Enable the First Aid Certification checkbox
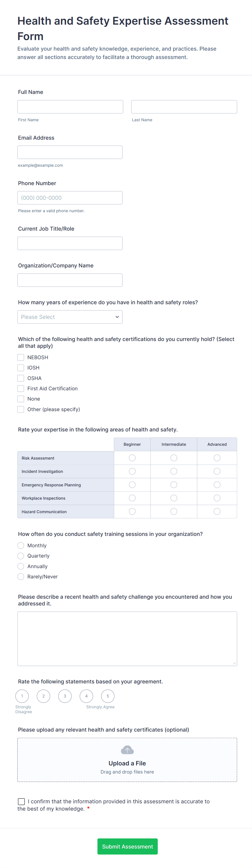Viewport: 252px width, 868px height. 21,388
